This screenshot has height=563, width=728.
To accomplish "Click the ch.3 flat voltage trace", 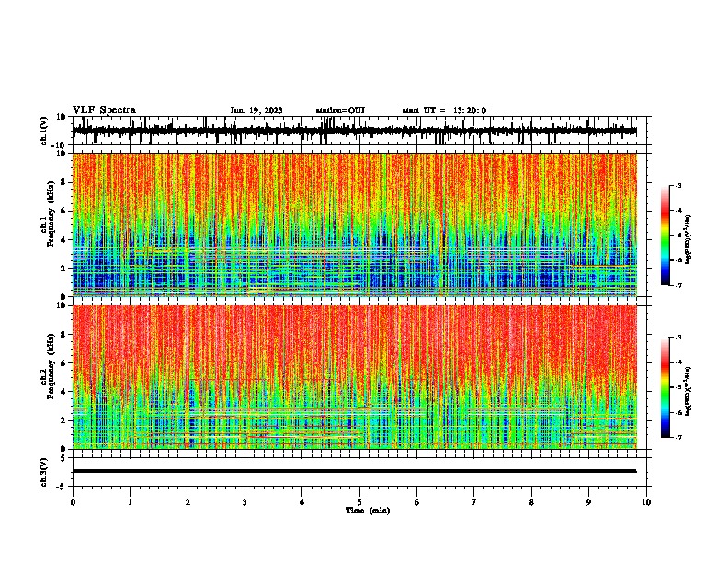I will pyautogui.click(x=354, y=471).
